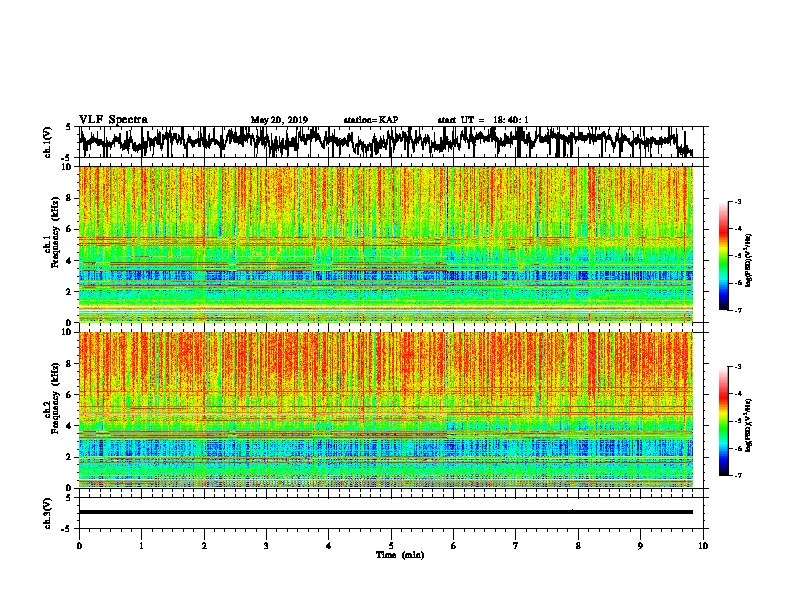
Task: Click the '-3' tick on lower color bar
Action: pyautogui.click(x=737, y=367)
